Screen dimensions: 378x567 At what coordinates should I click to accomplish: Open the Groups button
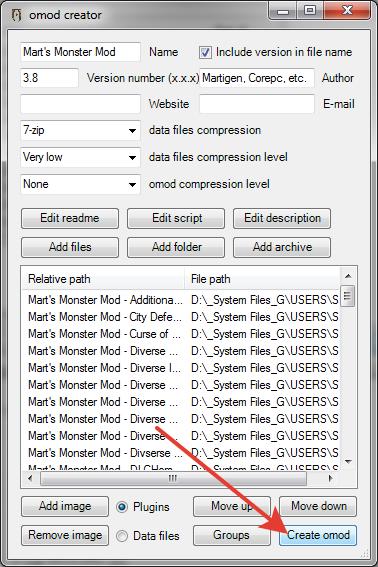pyautogui.click(x=232, y=535)
